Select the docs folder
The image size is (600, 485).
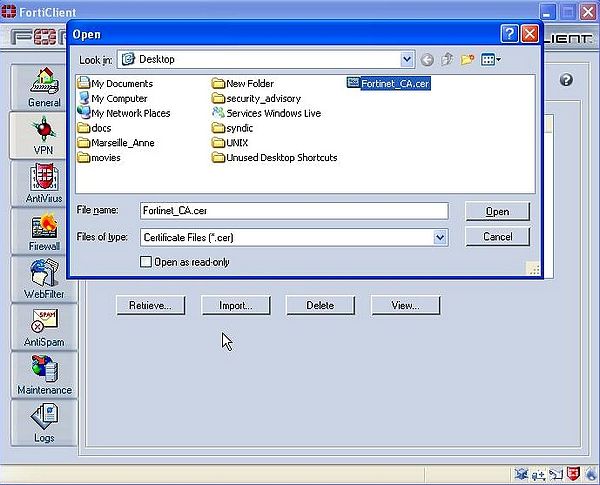pos(94,128)
